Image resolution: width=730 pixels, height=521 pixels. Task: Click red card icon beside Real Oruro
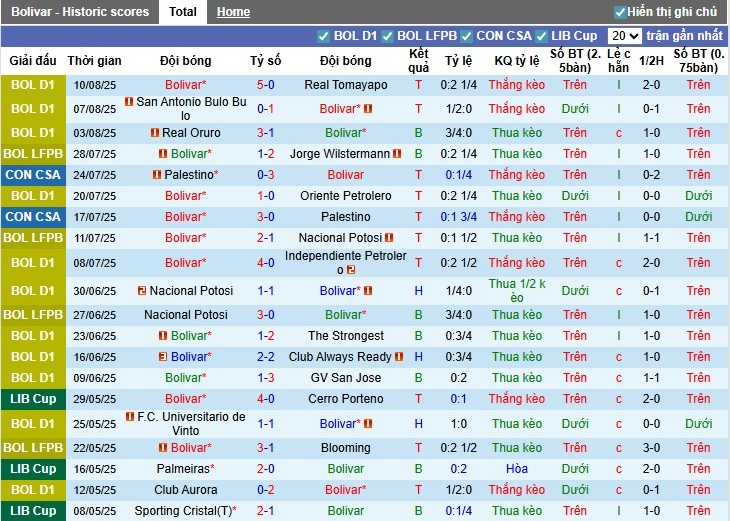(x=155, y=133)
